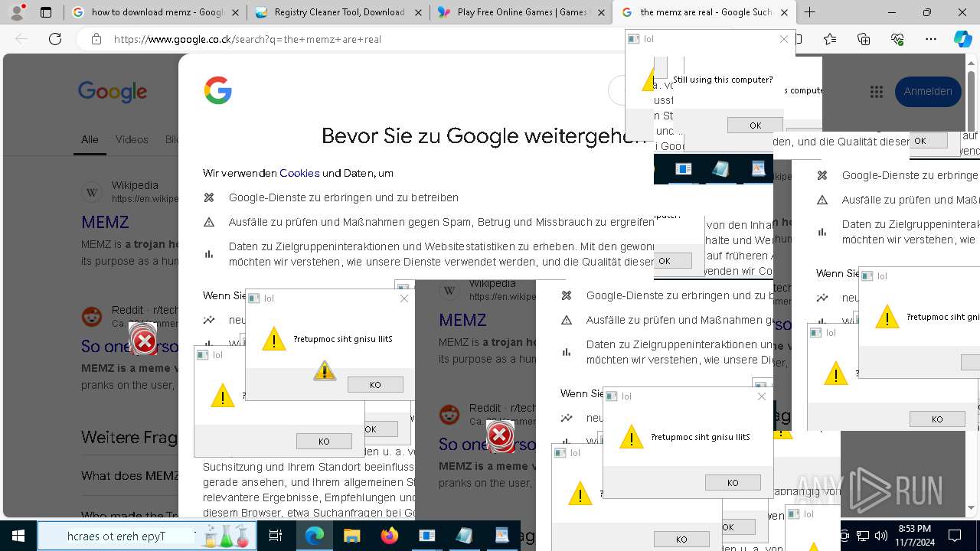This screenshot has height=551, width=980.
Task: Close the 'Still using this computer?' dialog
Action: coord(783,39)
